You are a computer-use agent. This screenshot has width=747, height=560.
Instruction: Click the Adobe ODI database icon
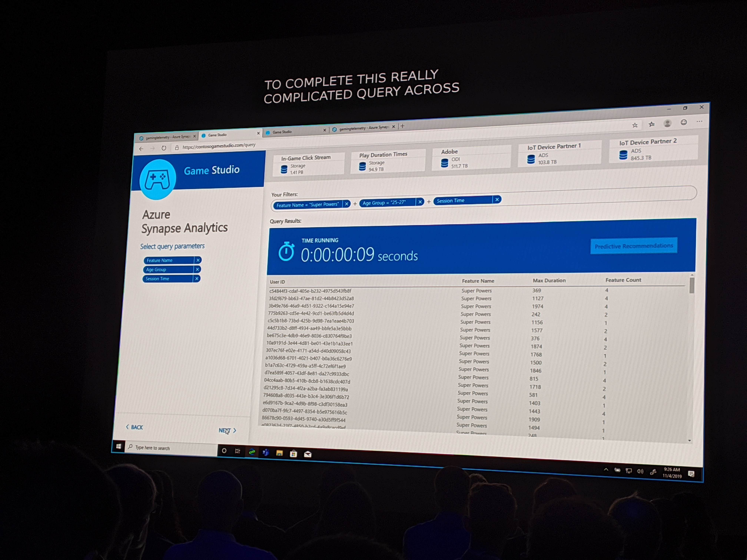tap(444, 163)
